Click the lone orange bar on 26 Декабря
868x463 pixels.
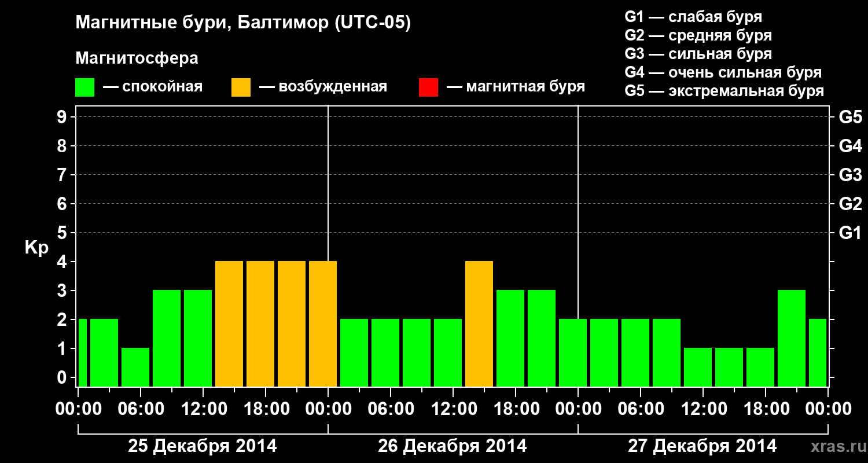click(x=479, y=324)
